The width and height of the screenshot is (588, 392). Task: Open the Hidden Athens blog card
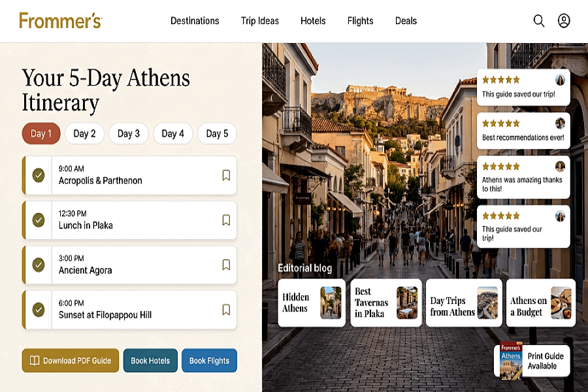tap(312, 302)
